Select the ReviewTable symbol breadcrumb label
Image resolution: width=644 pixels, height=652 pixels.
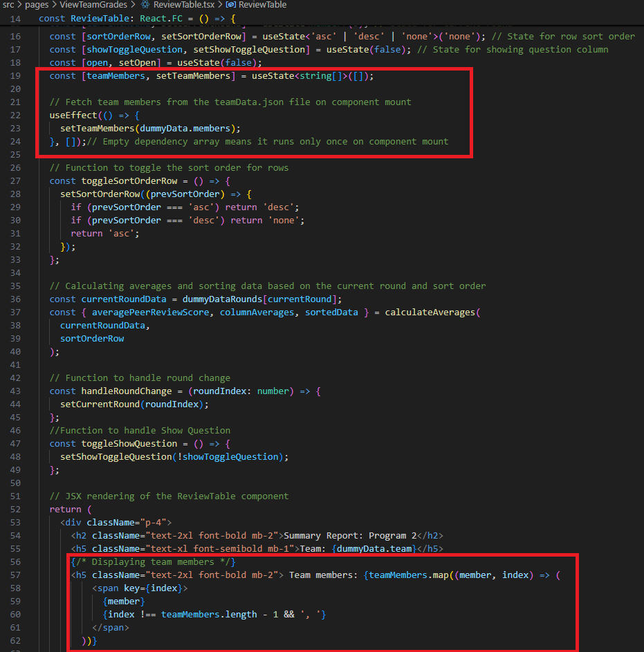click(x=262, y=5)
